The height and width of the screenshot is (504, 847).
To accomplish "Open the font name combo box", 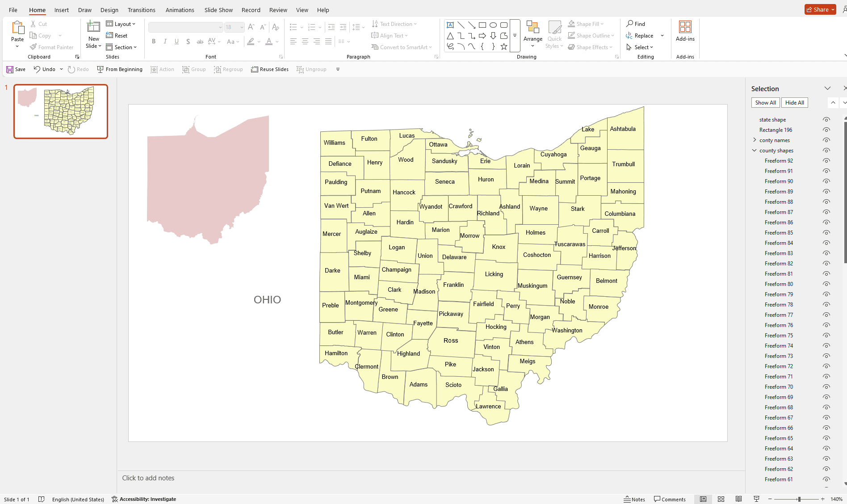I will (185, 27).
